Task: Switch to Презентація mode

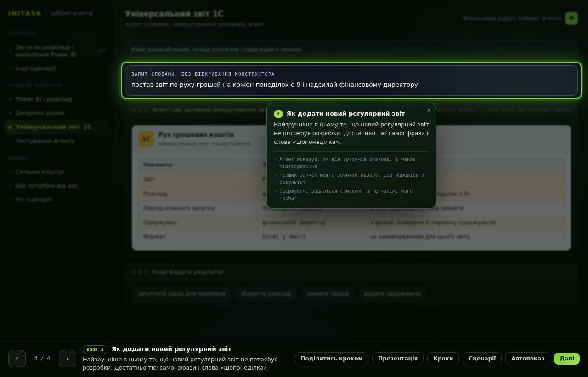Action: click(398, 359)
